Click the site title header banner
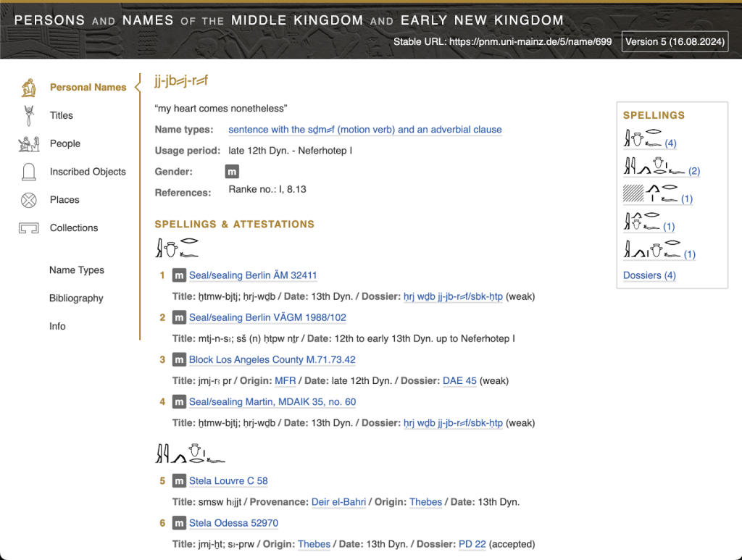The image size is (742, 560). pyautogui.click(x=288, y=20)
